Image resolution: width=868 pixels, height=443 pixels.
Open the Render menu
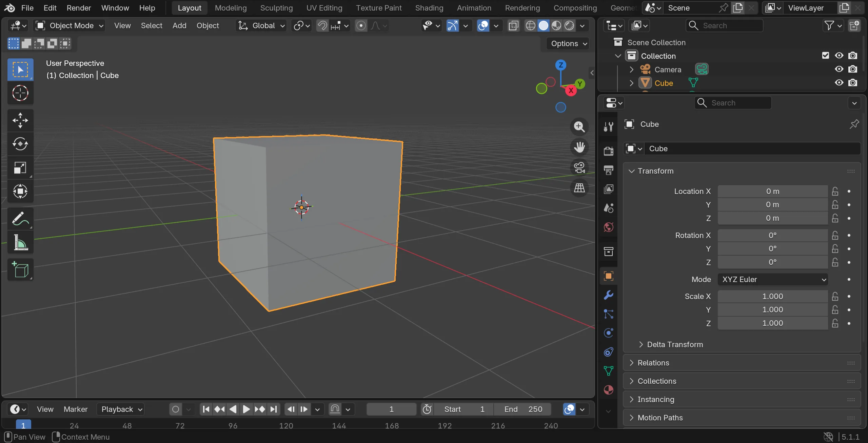[79, 8]
